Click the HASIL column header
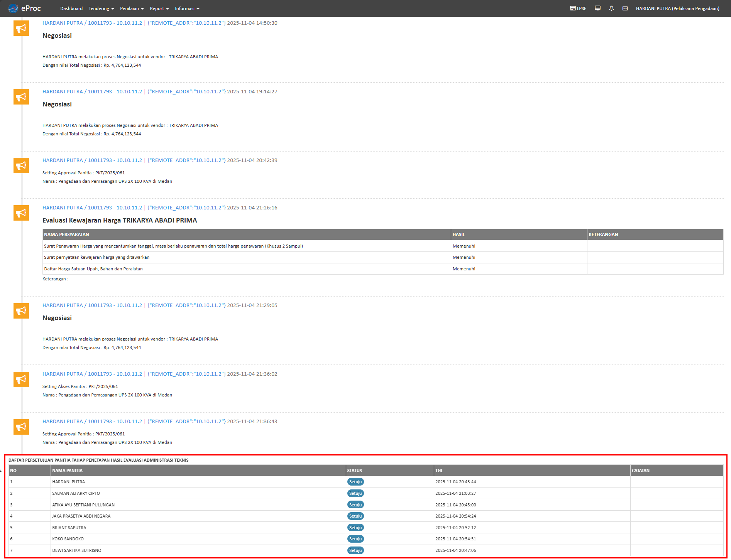The height and width of the screenshot is (560, 731). click(459, 234)
